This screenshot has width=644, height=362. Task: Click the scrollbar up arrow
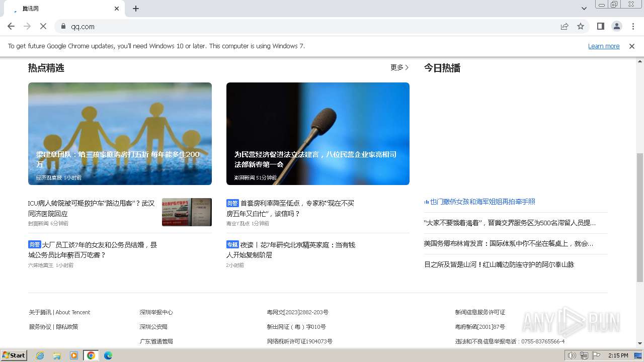pyautogui.click(x=640, y=61)
